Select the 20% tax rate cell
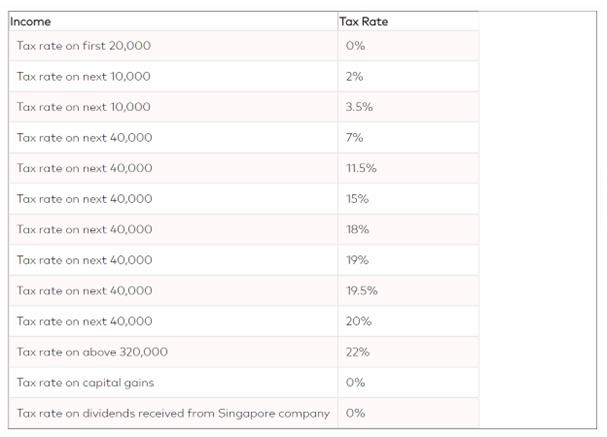The height and width of the screenshot is (437, 607). coord(358,321)
